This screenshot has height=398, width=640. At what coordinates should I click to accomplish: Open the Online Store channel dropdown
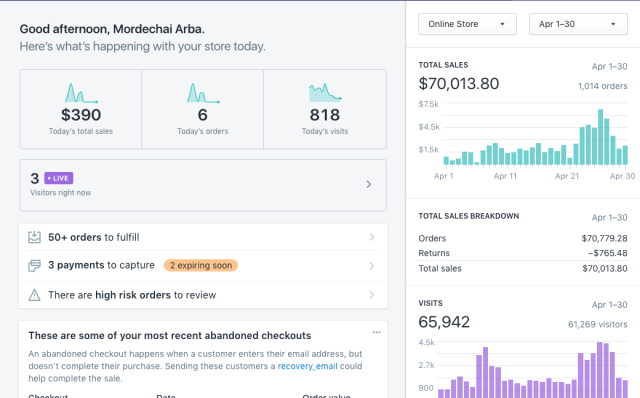coord(467,24)
